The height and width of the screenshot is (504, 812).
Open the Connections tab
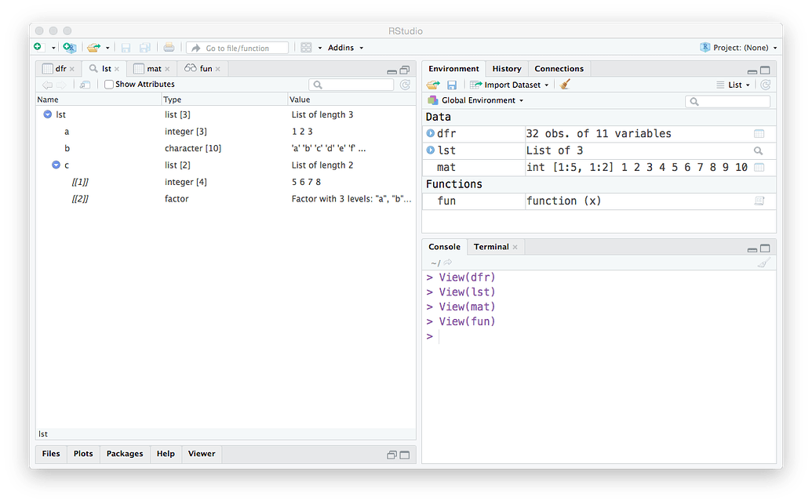tap(559, 69)
